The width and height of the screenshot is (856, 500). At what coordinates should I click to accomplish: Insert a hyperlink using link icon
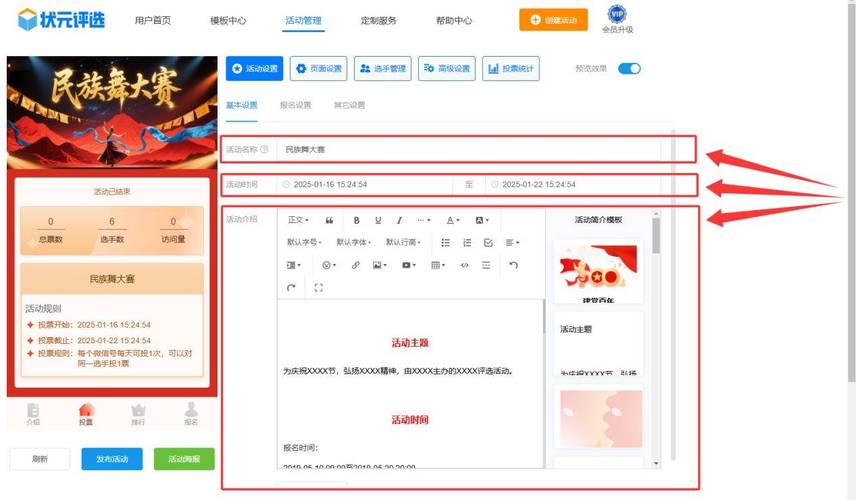click(x=355, y=265)
